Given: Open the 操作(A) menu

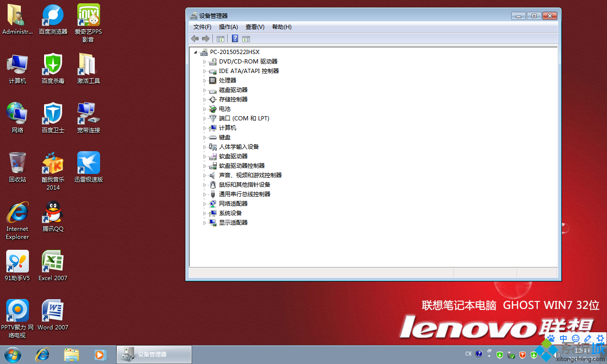Looking at the screenshot, I should point(229,27).
